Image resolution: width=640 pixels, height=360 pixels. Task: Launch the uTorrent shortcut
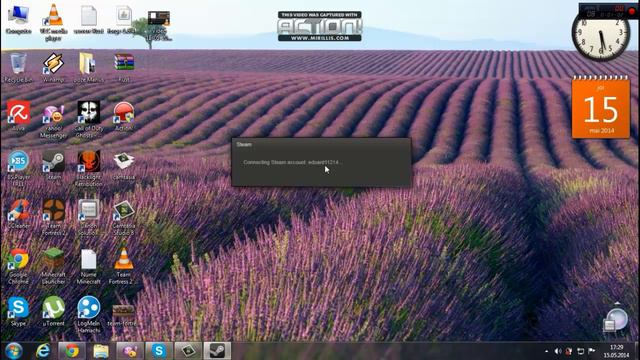tap(53, 311)
